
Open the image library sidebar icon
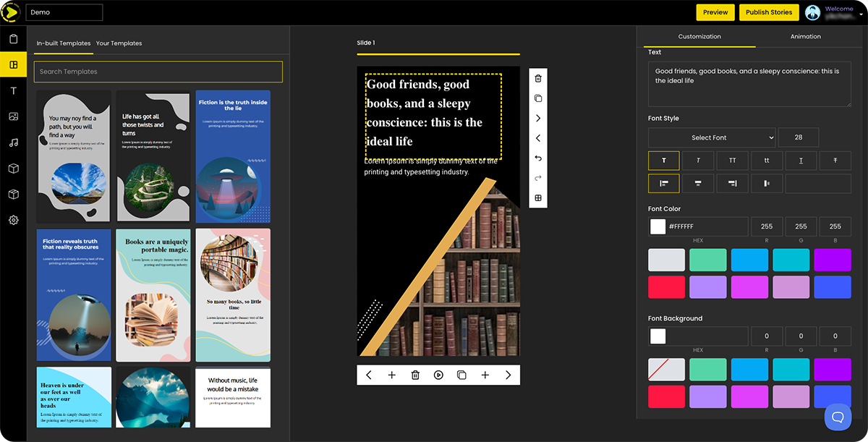point(13,116)
